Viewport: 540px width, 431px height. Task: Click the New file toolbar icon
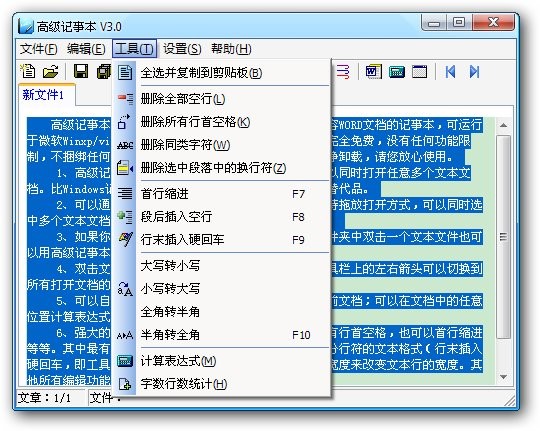28,71
